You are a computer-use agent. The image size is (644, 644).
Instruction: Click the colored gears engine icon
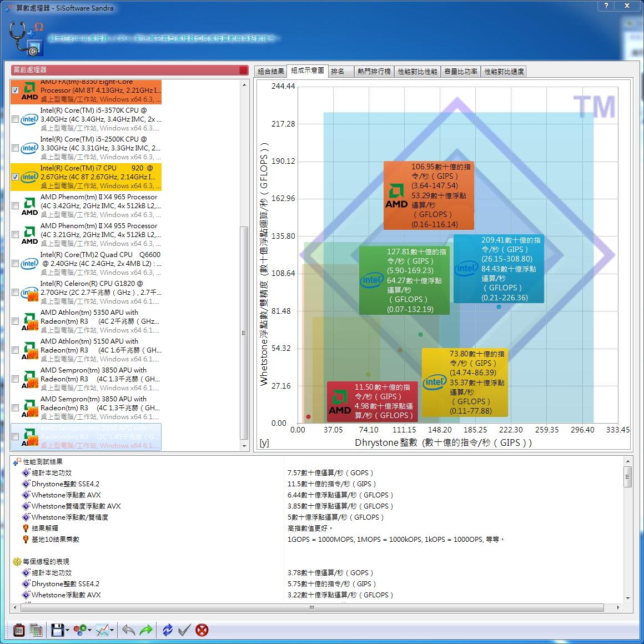[x=80, y=630]
